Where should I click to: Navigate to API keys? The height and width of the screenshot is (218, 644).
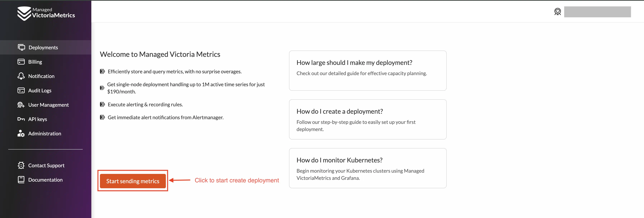click(x=45, y=119)
